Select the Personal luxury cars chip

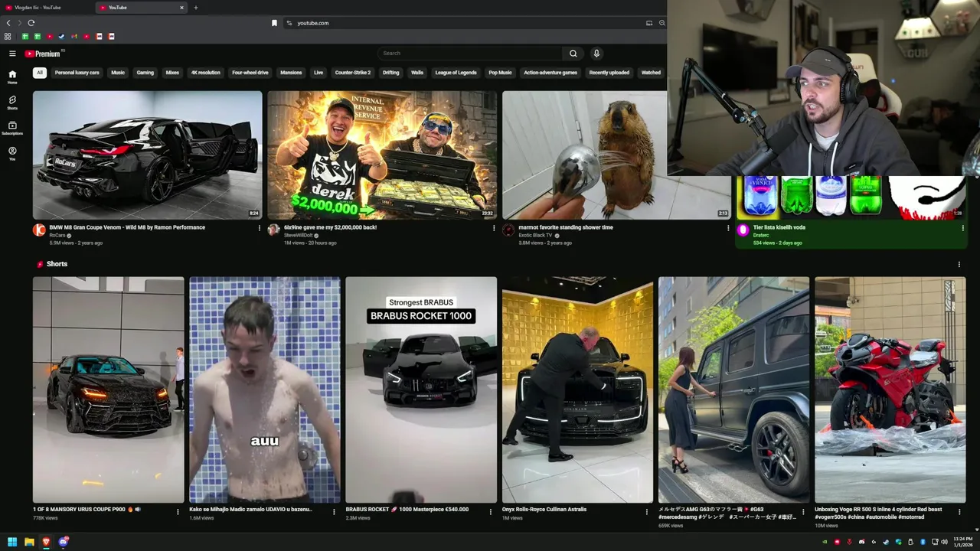point(77,73)
